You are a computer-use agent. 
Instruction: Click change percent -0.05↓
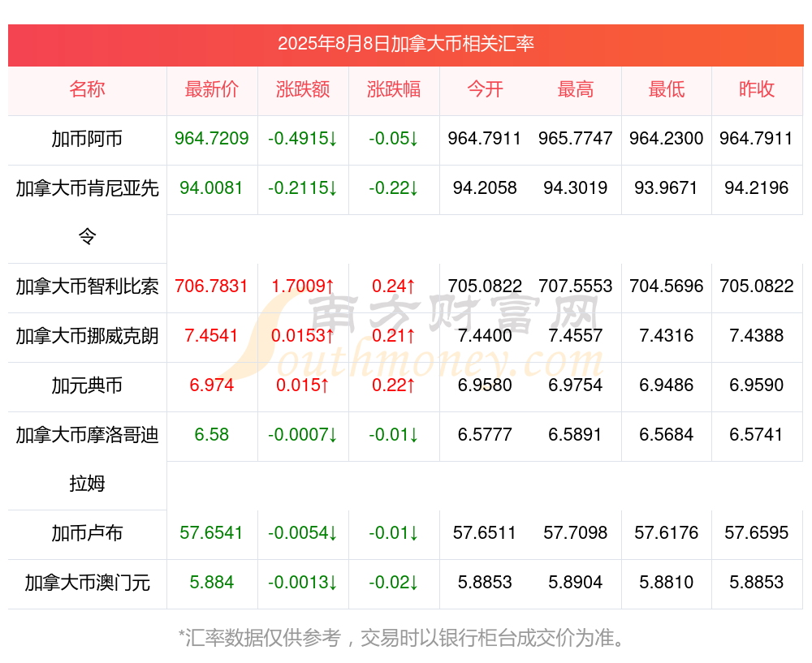[394, 138]
